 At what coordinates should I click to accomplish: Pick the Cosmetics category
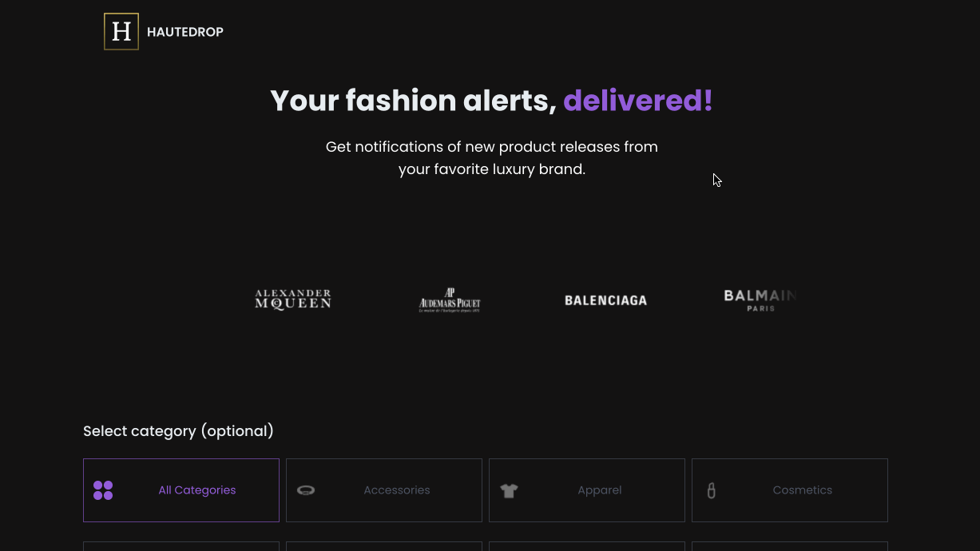(790, 490)
